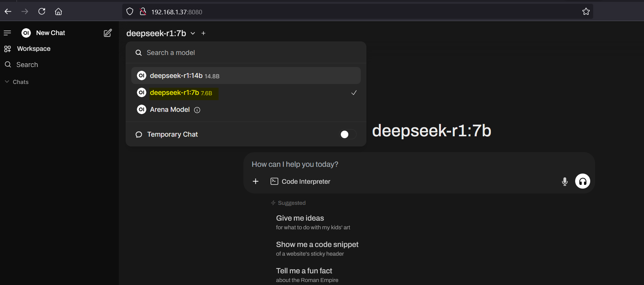The width and height of the screenshot is (644, 285).
Task: Open the deepseek-r1:7b model selector dropdown
Action: pyautogui.click(x=161, y=34)
